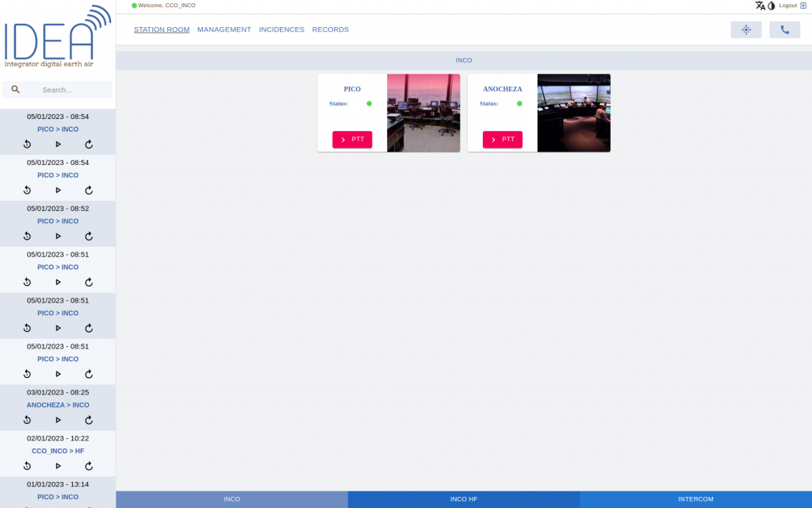The width and height of the screenshot is (812, 508).
Task: Skip forward the CCO_INCO > HF recording
Action: tap(89, 466)
